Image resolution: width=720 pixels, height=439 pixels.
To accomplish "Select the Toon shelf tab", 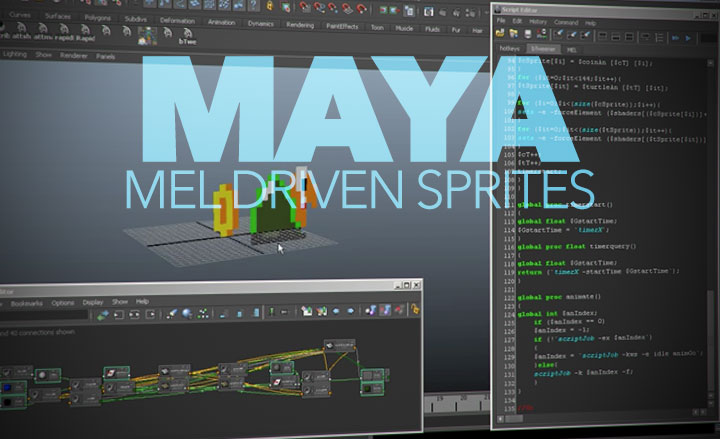I will [x=377, y=28].
